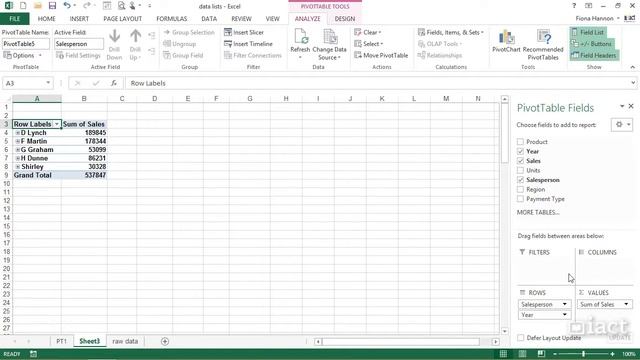Add a new sheet with the plus icon

click(165, 341)
